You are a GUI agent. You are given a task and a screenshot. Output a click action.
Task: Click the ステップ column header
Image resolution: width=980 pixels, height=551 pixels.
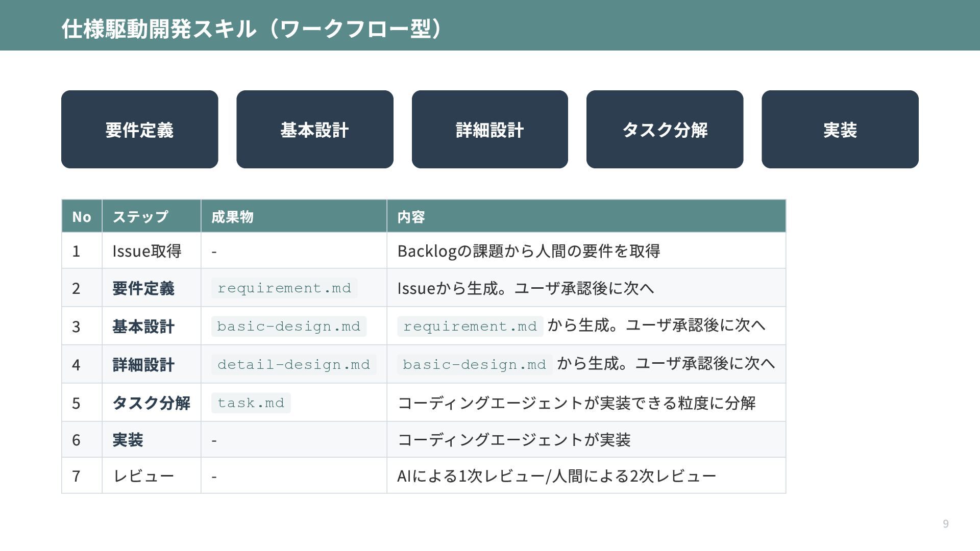pyautogui.click(x=140, y=217)
